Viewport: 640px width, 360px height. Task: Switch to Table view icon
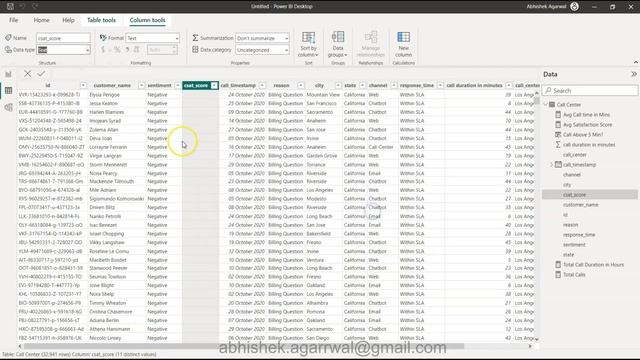[x=9, y=91]
